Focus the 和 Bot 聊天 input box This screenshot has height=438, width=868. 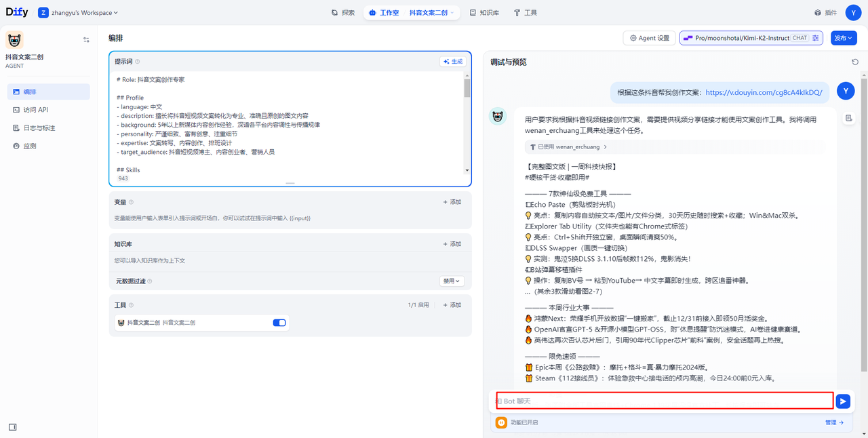pyautogui.click(x=665, y=401)
